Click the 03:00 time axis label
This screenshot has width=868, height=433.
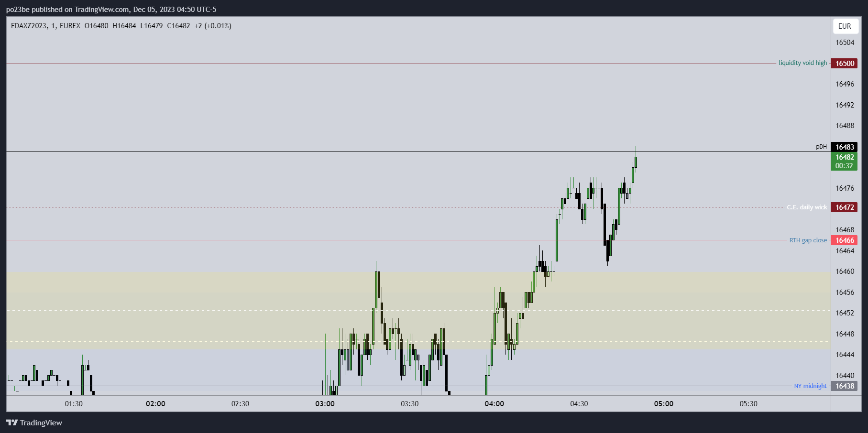pyautogui.click(x=325, y=404)
